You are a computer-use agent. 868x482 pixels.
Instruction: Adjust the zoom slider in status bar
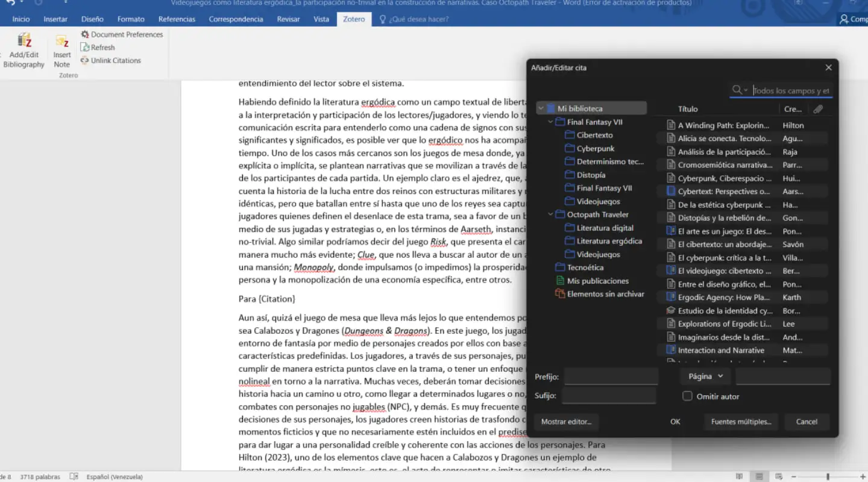pyautogui.click(x=828, y=477)
